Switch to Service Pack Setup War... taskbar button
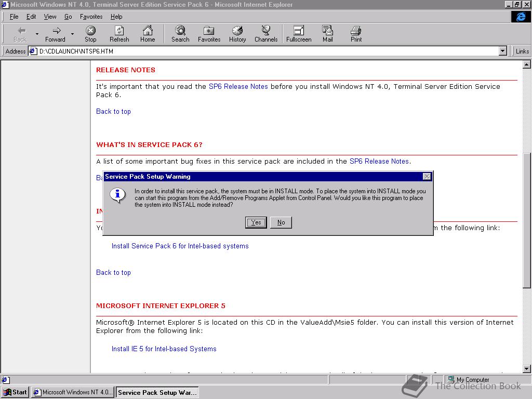Image resolution: width=532 pixels, height=399 pixels. [157, 392]
